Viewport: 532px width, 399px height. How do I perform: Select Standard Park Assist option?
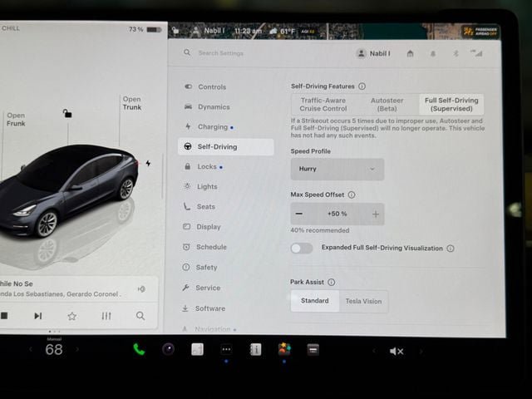click(315, 301)
